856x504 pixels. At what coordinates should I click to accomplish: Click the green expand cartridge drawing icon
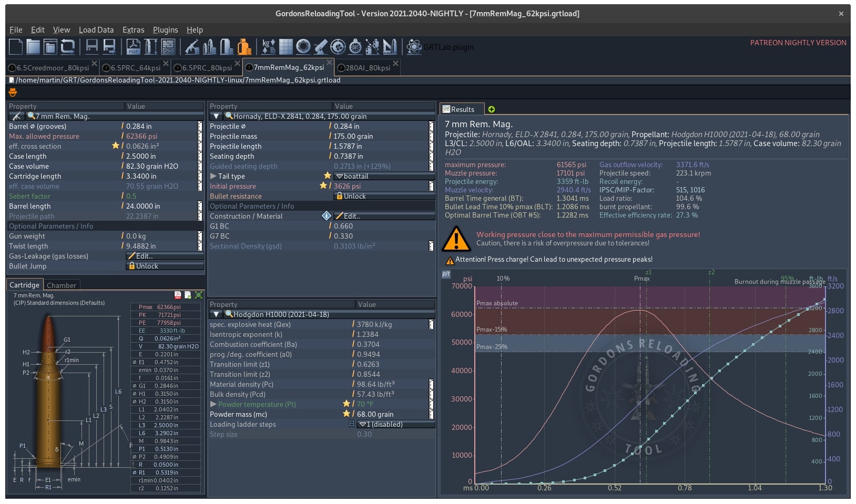pyautogui.click(x=199, y=295)
